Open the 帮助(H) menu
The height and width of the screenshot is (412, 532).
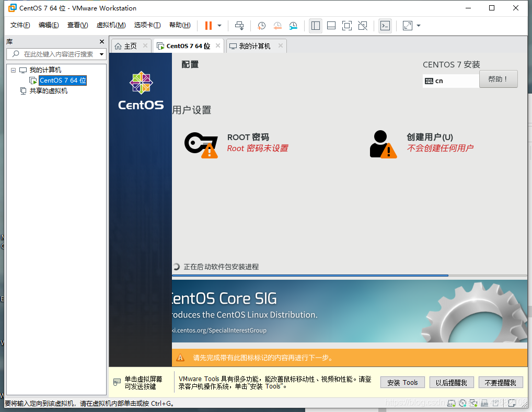pos(180,25)
